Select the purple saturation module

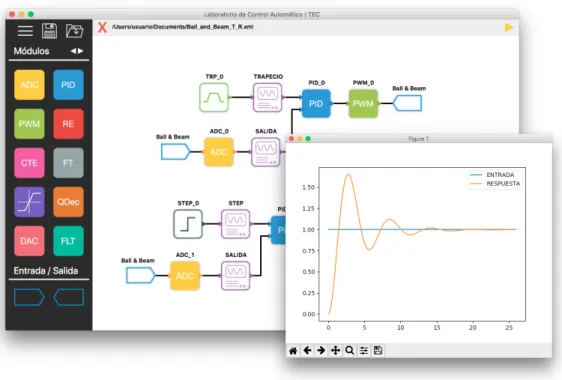tap(29, 202)
